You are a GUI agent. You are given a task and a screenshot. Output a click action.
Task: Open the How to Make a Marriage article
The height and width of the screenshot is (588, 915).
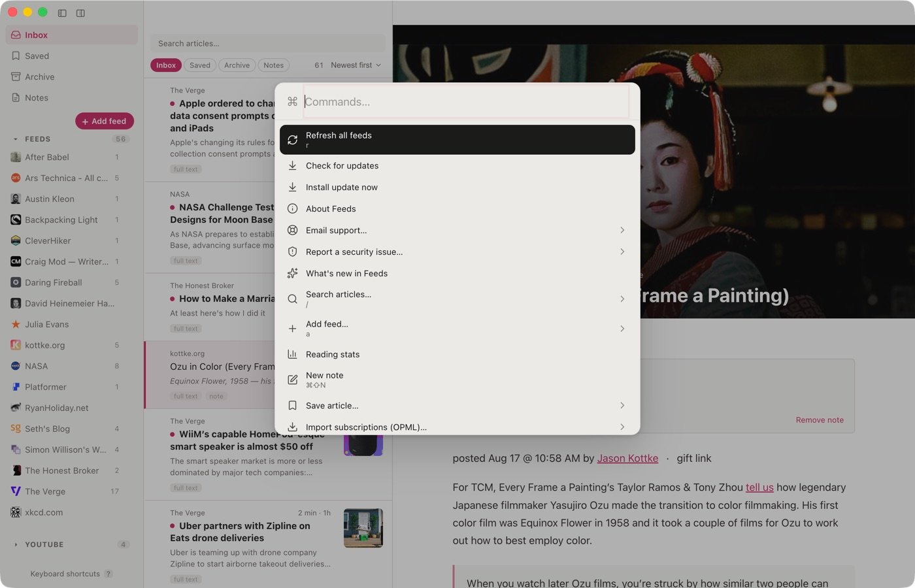tap(210, 307)
